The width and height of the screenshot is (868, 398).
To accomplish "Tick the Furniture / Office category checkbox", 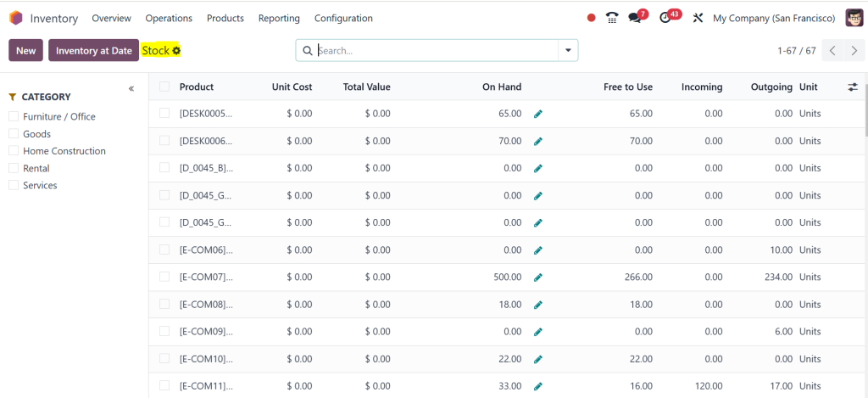I will click(14, 116).
